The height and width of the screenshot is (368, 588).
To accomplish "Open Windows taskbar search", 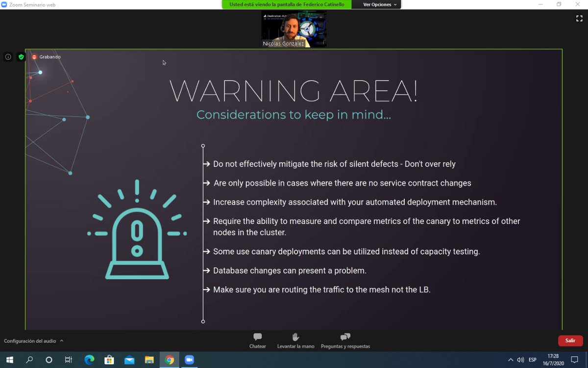I will tap(29, 360).
